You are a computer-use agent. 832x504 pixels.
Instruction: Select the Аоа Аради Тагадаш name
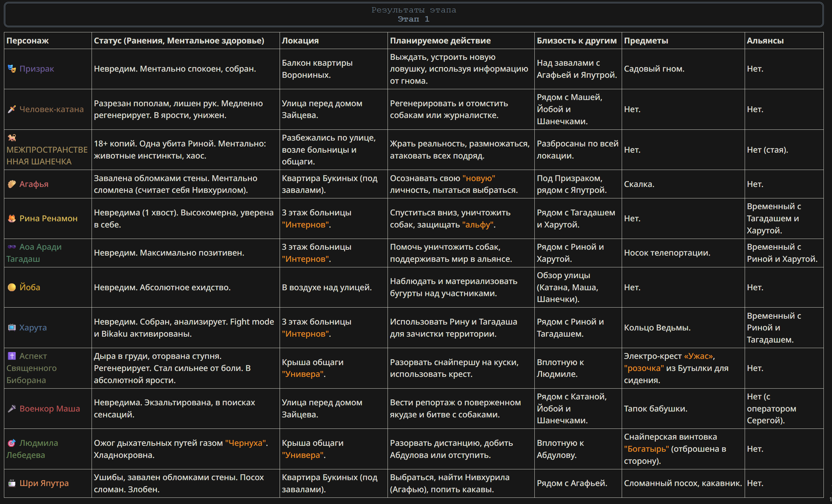pyautogui.click(x=34, y=253)
